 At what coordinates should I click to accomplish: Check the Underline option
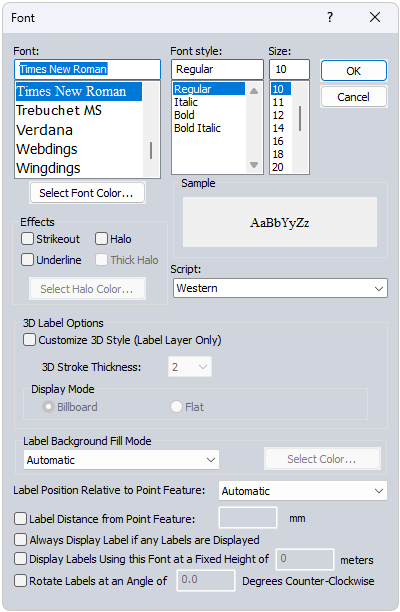(27, 260)
